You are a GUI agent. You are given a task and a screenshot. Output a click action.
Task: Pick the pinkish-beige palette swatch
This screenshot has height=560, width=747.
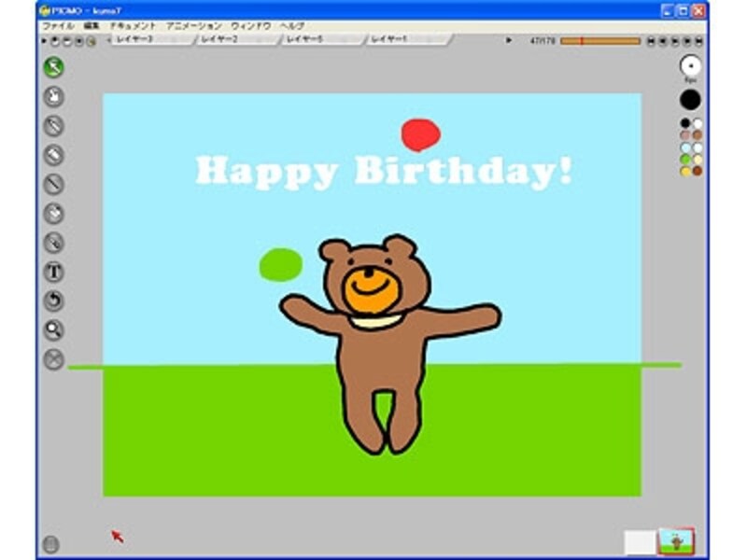pyautogui.click(x=685, y=135)
